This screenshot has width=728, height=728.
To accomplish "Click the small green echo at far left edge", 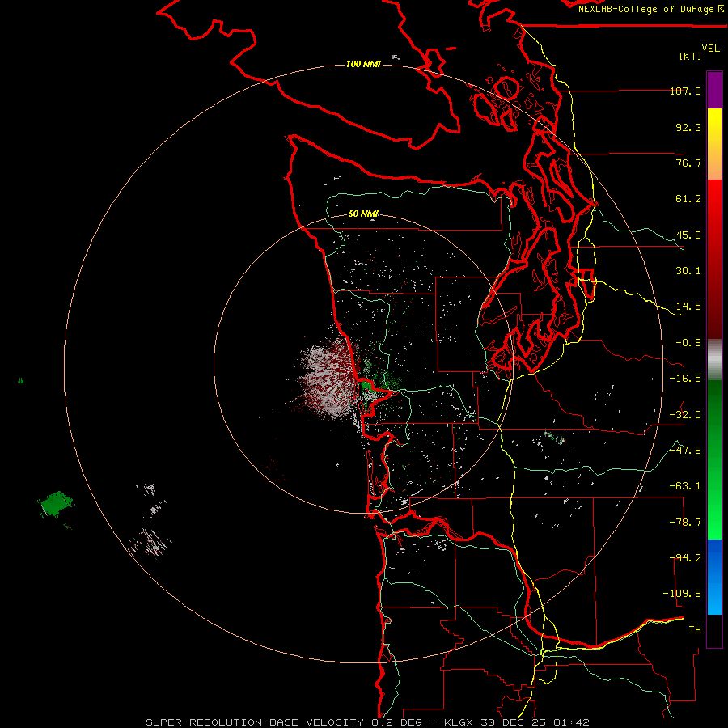I will [x=20, y=381].
